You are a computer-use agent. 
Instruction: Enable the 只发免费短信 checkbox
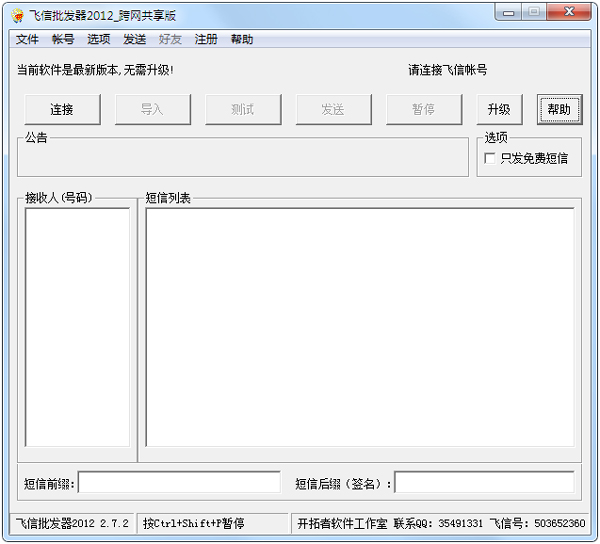(x=490, y=158)
